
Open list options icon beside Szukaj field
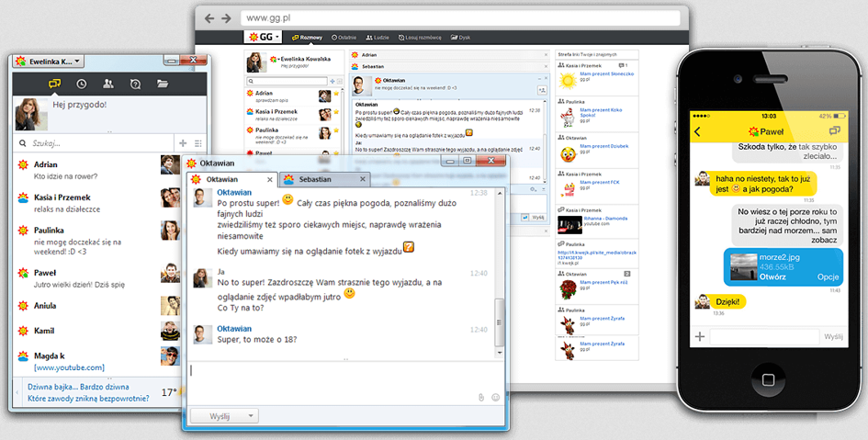pos(197,143)
